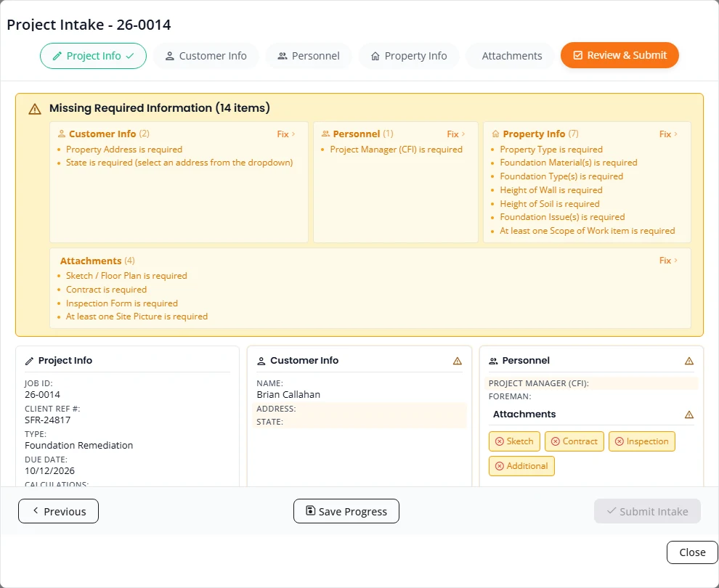This screenshot has height=588, width=719.
Task: Click the people icon on Personnel tab
Action: [283, 56]
